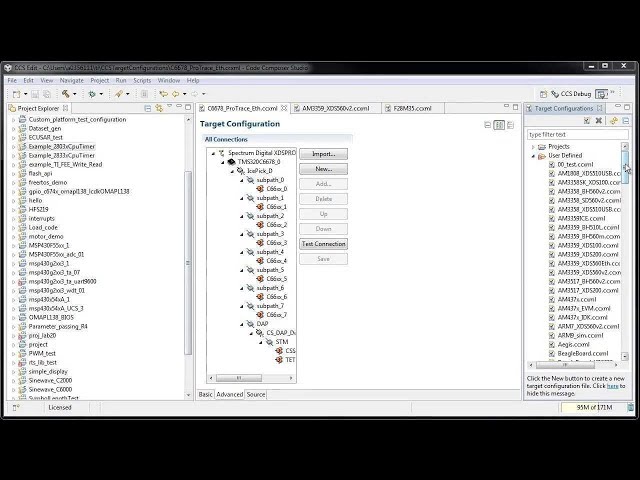
Task: Click the Test Connection button
Action: click(323, 244)
